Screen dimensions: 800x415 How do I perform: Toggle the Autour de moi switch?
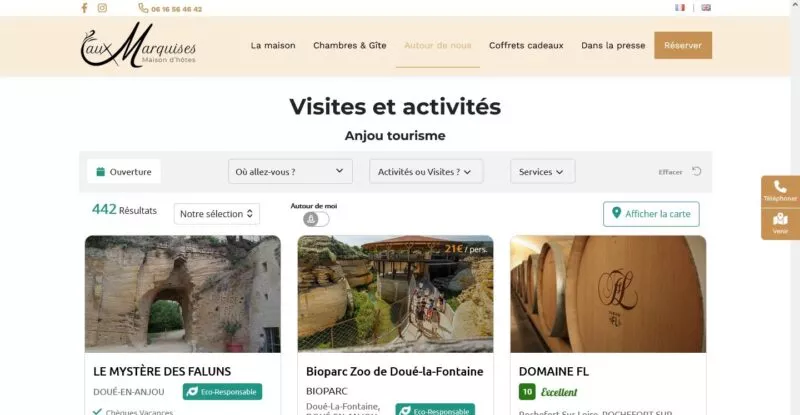[315, 219]
